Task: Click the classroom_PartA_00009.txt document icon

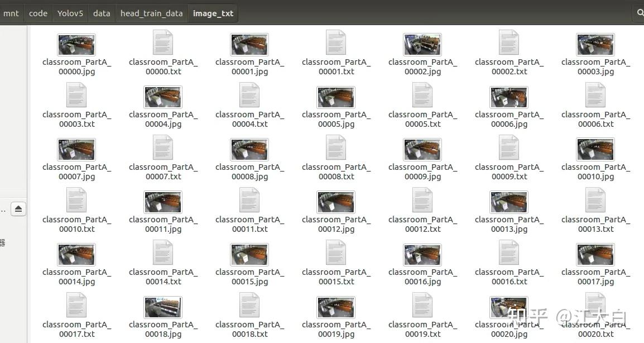Action: (509, 147)
